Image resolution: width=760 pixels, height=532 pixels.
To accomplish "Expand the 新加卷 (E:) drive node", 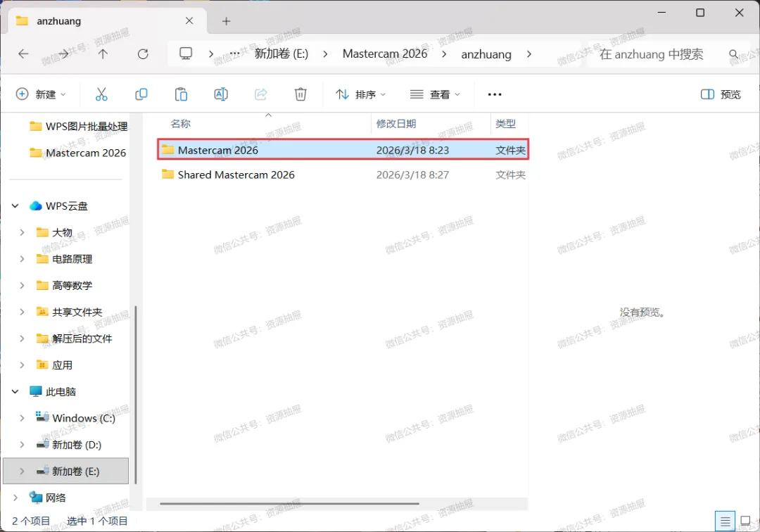I will pos(22,471).
